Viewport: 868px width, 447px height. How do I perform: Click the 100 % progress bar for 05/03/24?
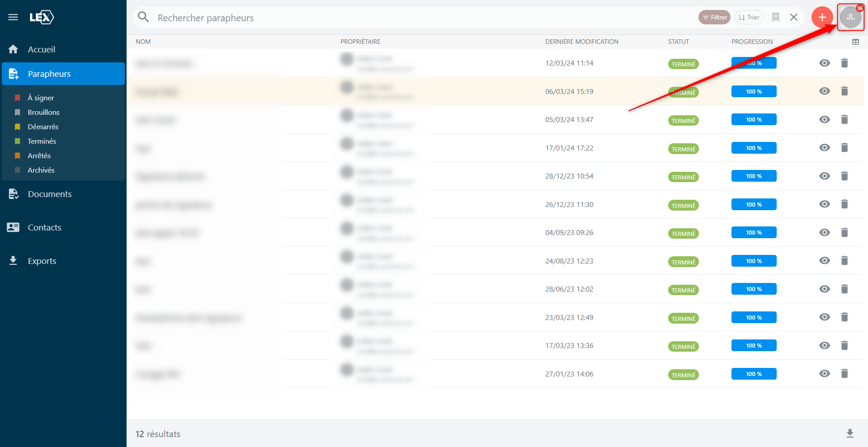[754, 120]
